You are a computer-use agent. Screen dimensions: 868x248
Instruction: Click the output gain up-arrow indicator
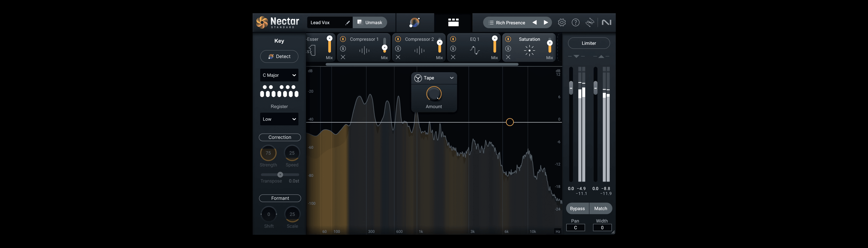601,56
